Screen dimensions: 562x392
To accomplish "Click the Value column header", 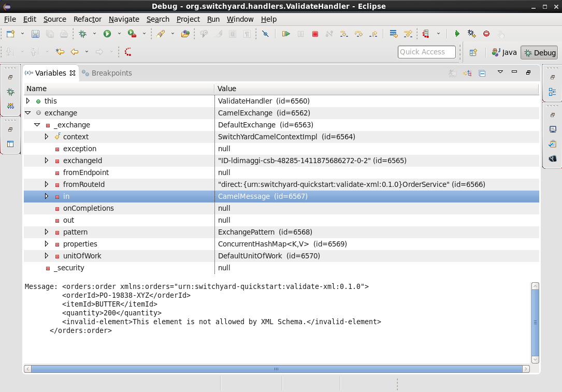I will pos(377,89).
